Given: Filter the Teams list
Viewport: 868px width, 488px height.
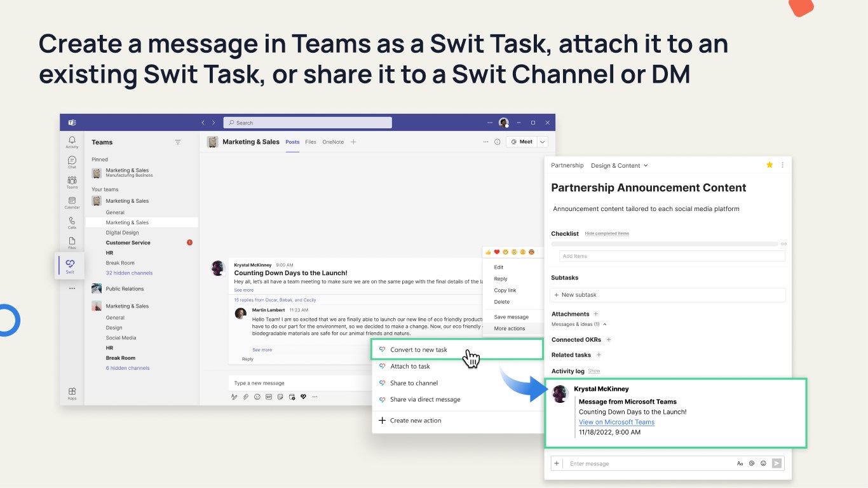Looking at the screenshot, I should click(x=178, y=142).
